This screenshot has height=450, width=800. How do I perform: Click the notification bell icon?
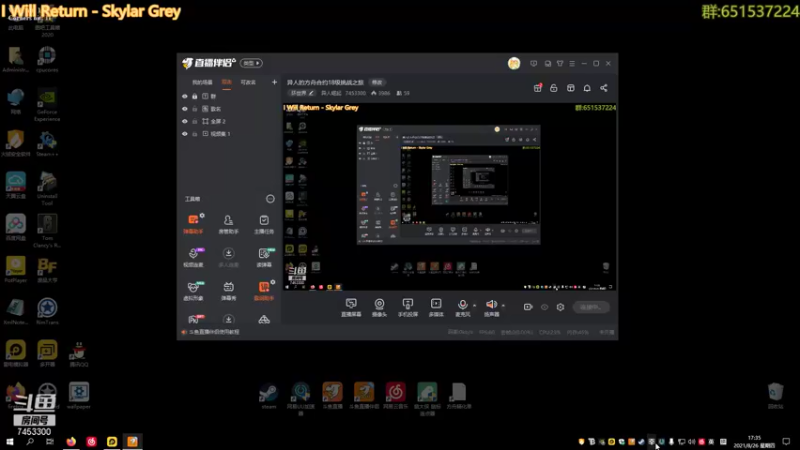coord(587,88)
